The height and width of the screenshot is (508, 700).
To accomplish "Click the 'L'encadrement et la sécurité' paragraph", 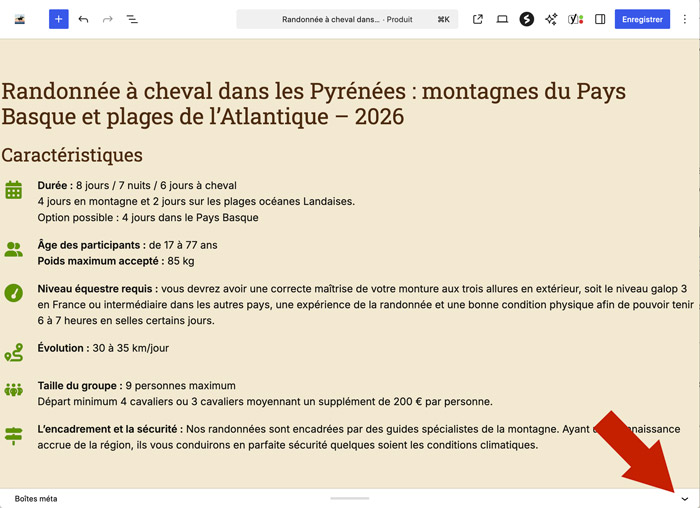I will tap(359, 437).
